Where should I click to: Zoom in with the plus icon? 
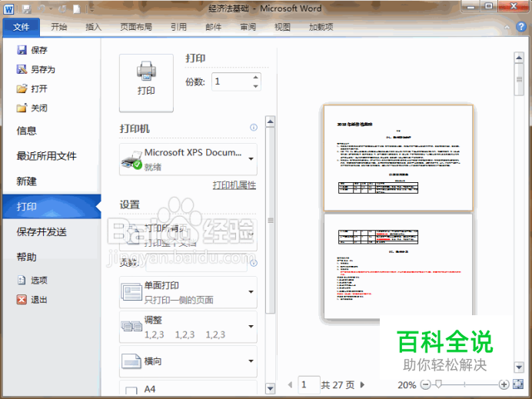pyautogui.click(x=504, y=384)
